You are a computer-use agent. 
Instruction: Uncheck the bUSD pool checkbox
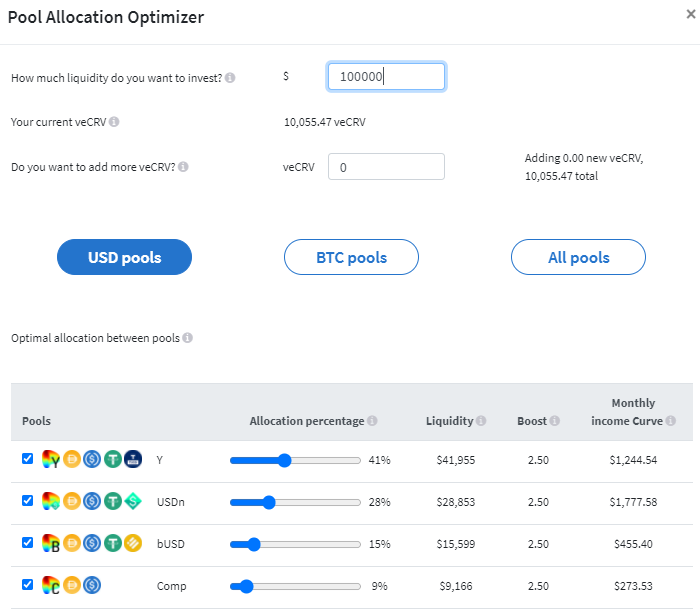click(x=28, y=542)
